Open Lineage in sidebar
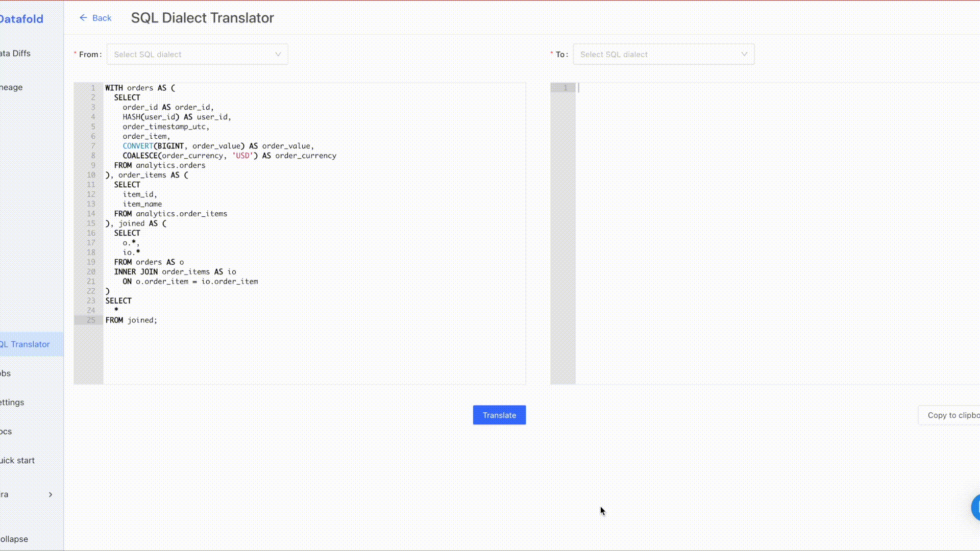This screenshot has width=980, height=551. pos(12,87)
